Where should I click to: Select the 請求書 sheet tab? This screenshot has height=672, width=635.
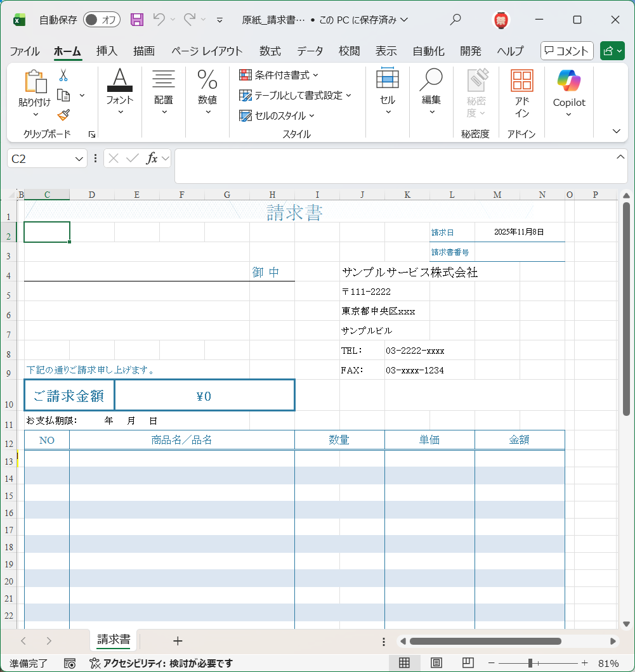(113, 641)
